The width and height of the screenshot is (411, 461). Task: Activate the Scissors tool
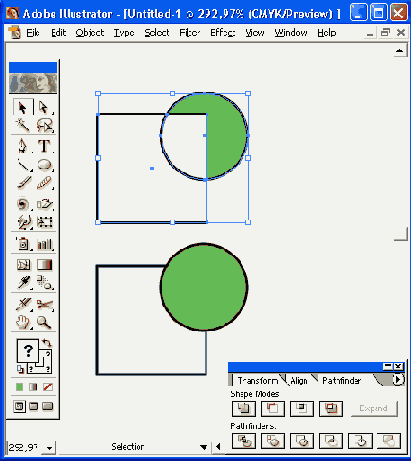45,304
